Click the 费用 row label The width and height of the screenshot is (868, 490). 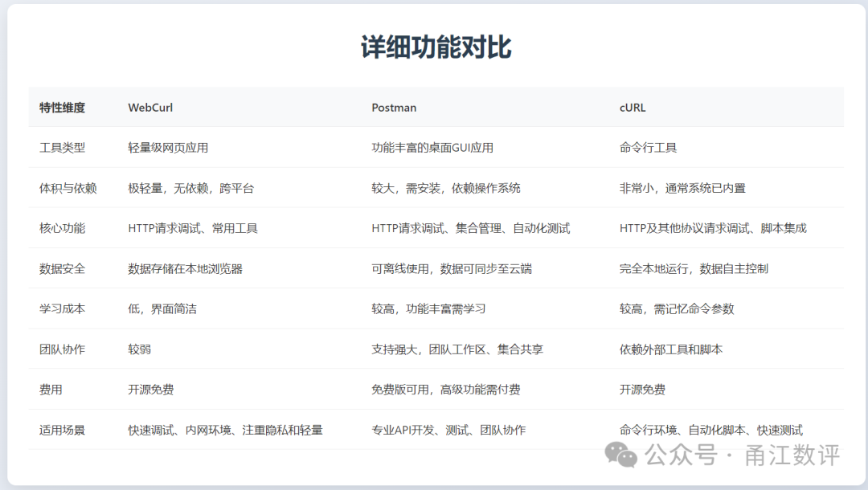tap(51, 390)
